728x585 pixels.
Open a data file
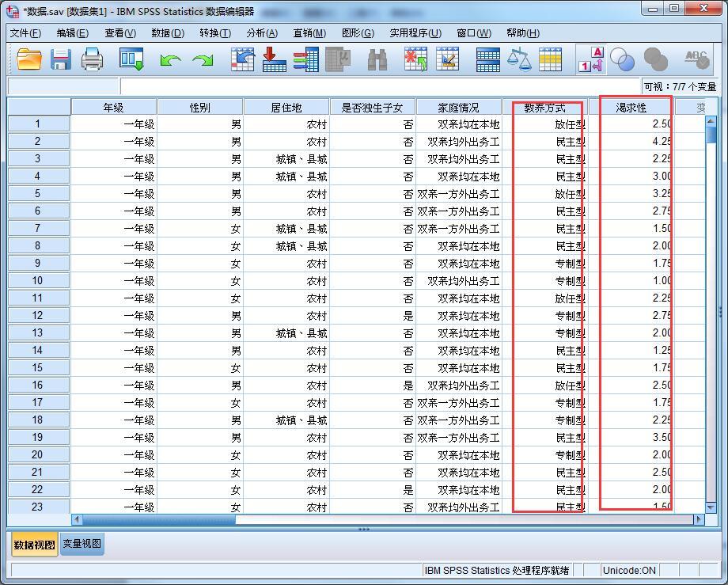click(x=29, y=59)
